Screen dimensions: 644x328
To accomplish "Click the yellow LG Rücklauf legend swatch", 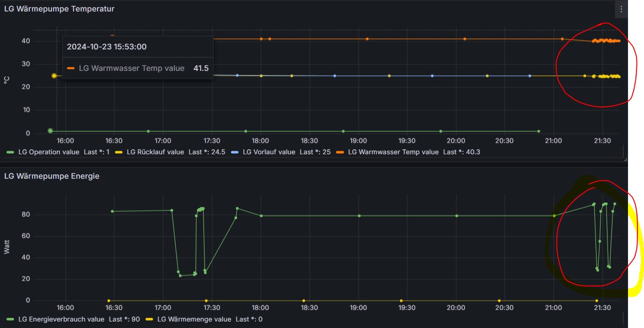I will [x=118, y=152].
